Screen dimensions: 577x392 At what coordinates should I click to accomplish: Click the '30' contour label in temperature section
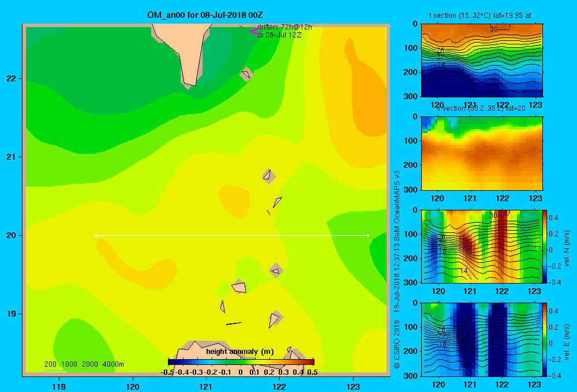[494, 29]
